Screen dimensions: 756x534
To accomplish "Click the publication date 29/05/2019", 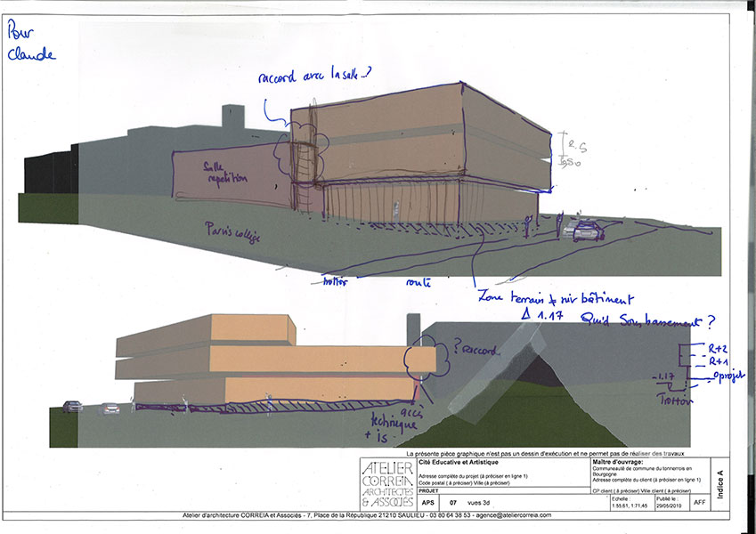I will pos(671,506).
